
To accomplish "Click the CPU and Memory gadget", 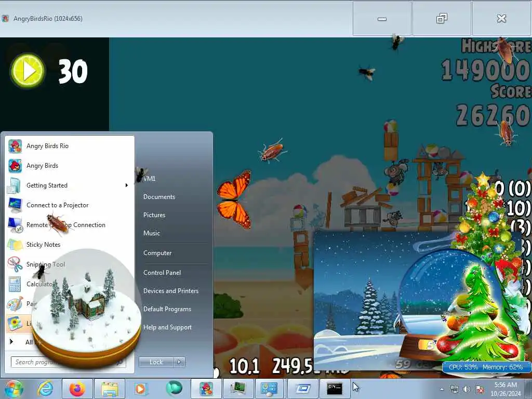I will coord(486,367).
